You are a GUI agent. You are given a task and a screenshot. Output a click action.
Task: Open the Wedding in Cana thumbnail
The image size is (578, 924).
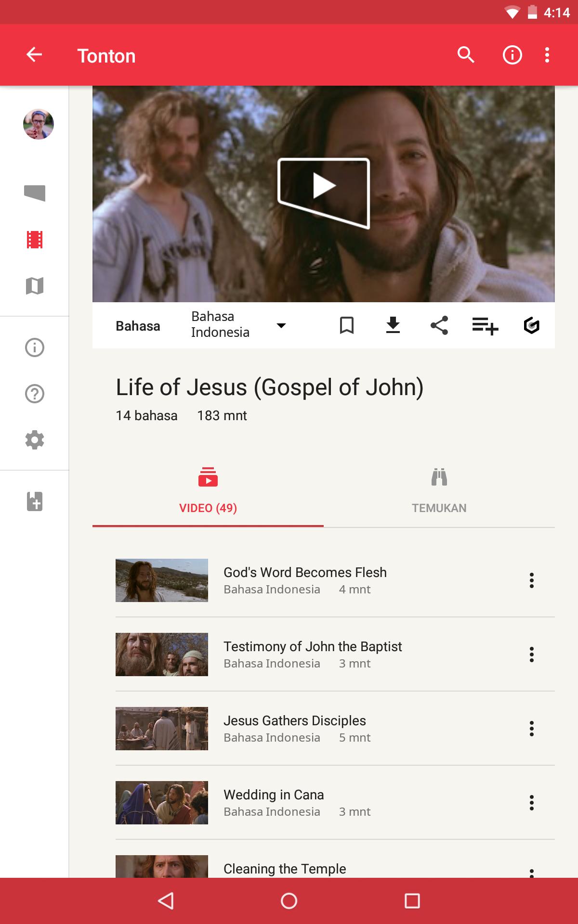pyautogui.click(x=162, y=803)
